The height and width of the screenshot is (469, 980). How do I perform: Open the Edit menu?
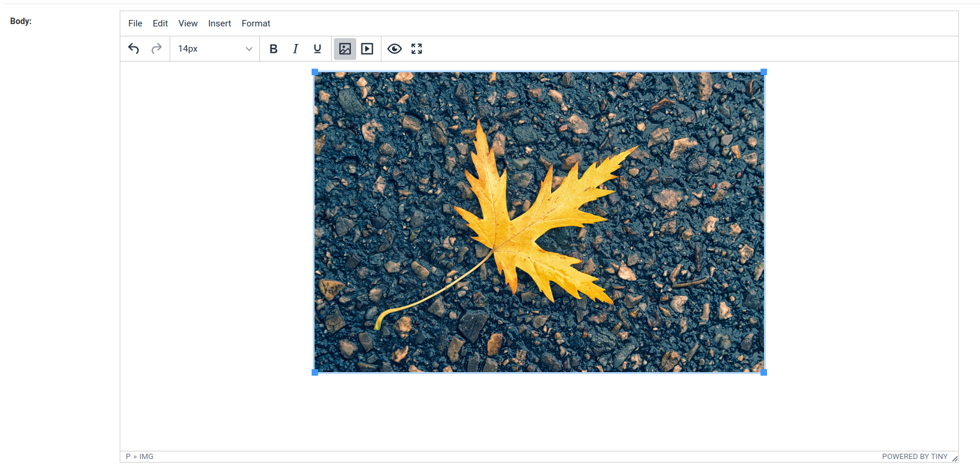[x=160, y=23]
